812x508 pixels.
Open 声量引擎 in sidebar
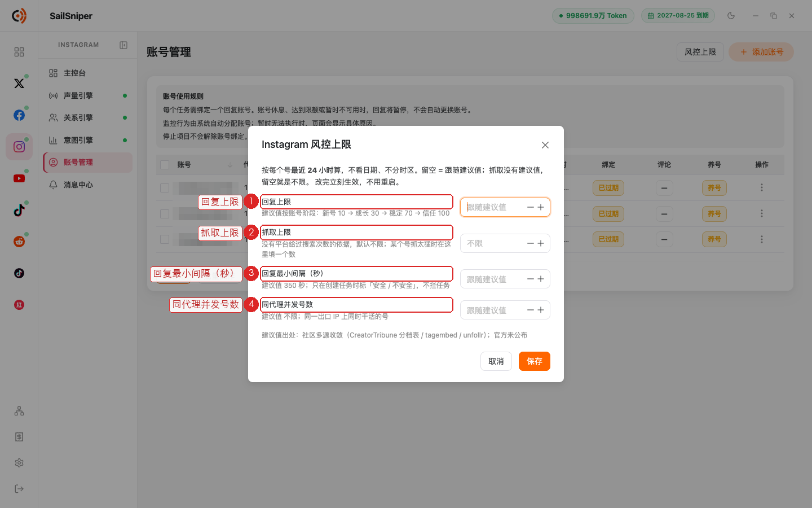88,95
